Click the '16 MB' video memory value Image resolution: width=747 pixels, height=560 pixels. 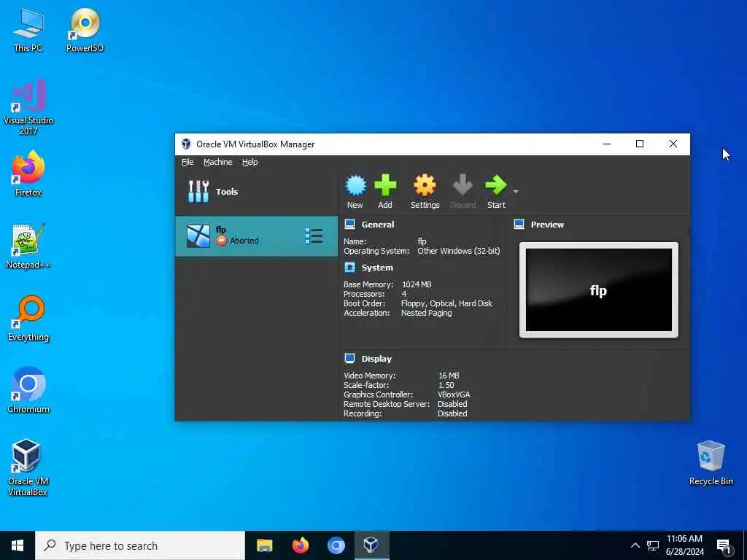(x=449, y=376)
